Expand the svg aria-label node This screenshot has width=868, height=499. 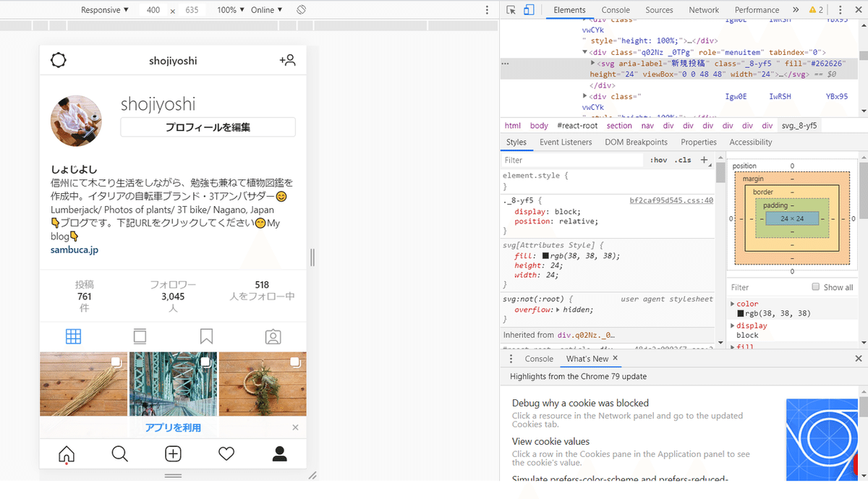[x=594, y=64]
